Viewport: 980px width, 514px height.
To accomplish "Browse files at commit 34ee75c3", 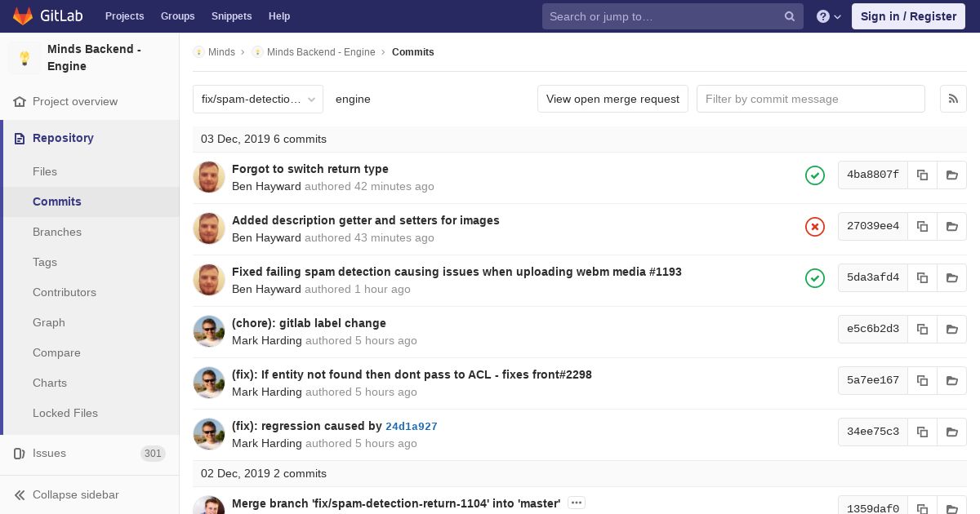I will click(x=951, y=432).
